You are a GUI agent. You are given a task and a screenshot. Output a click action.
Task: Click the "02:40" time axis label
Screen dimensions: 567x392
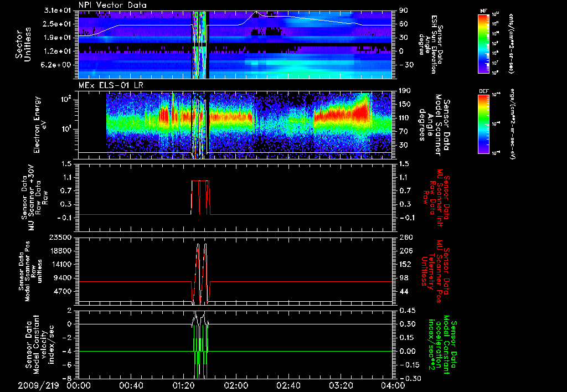pyautogui.click(x=288, y=385)
